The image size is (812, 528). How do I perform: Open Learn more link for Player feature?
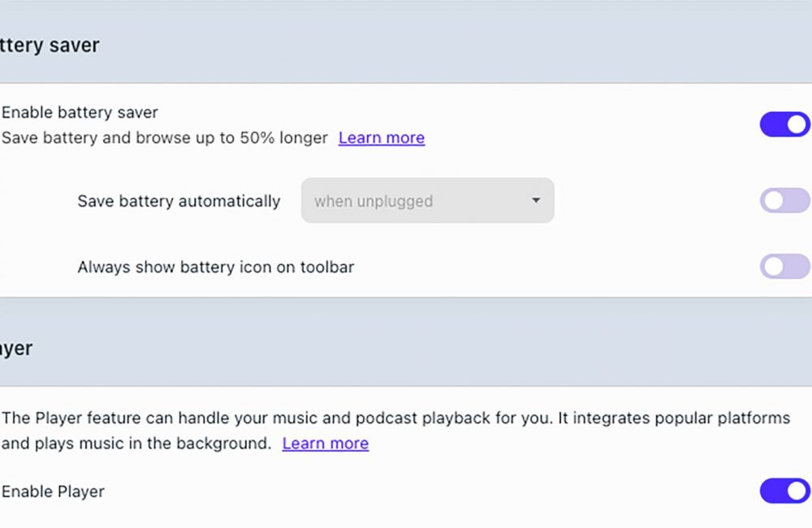[x=325, y=444]
